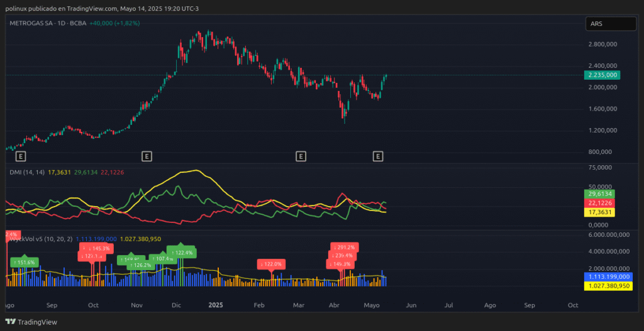Click the Nov label on time axis
Screen dimensions: 644x331
coord(136,305)
